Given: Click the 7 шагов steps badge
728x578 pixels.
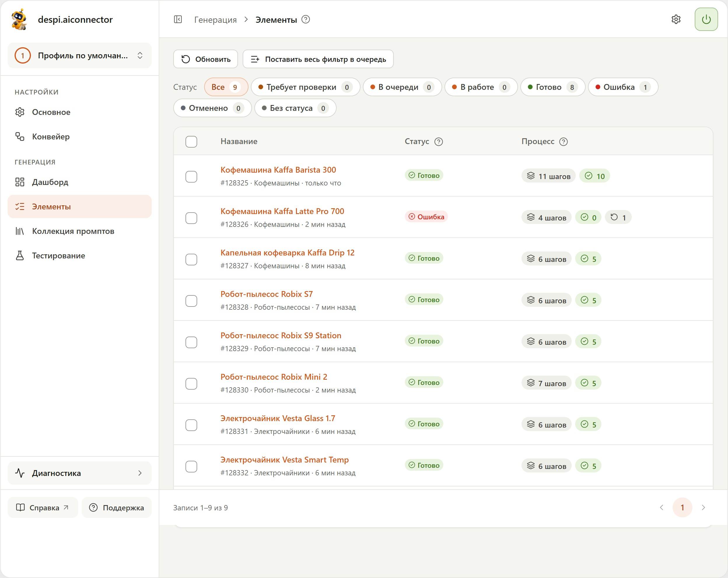Looking at the screenshot, I should click(546, 383).
